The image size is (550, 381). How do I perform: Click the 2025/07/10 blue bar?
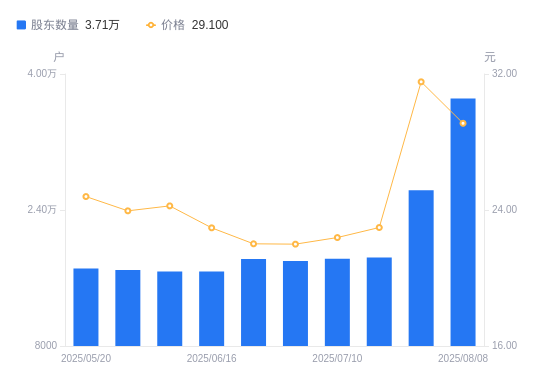pyautogui.click(x=337, y=302)
